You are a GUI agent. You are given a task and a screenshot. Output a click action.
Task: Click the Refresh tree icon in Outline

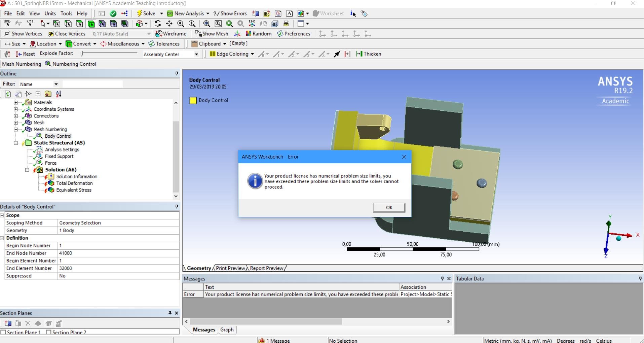(8, 94)
